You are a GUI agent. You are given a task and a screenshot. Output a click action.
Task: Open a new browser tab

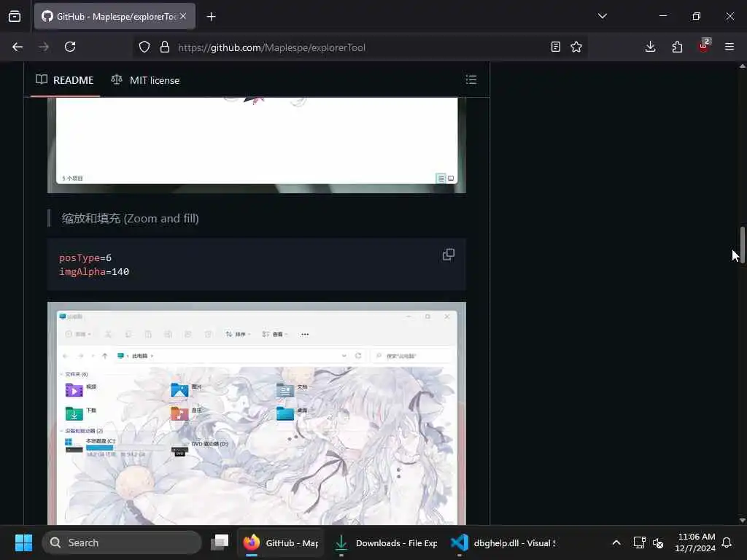pos(211,17)
